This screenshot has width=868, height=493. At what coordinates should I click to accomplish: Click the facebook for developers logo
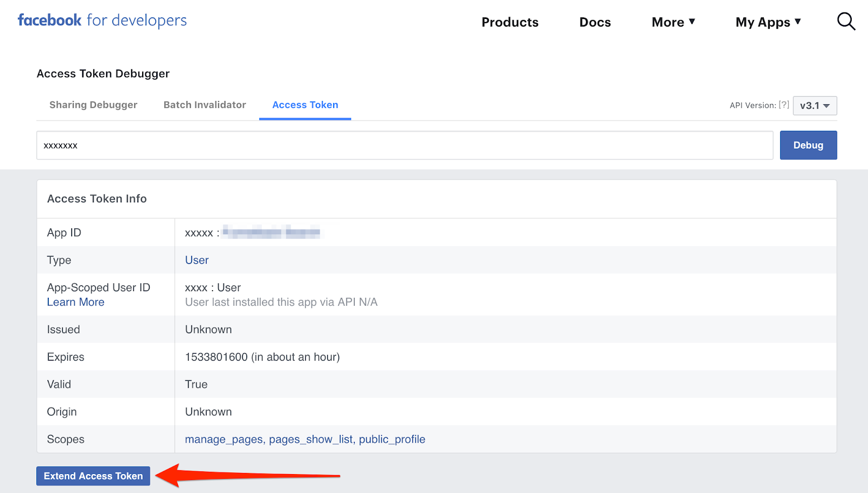coord(102,21)
